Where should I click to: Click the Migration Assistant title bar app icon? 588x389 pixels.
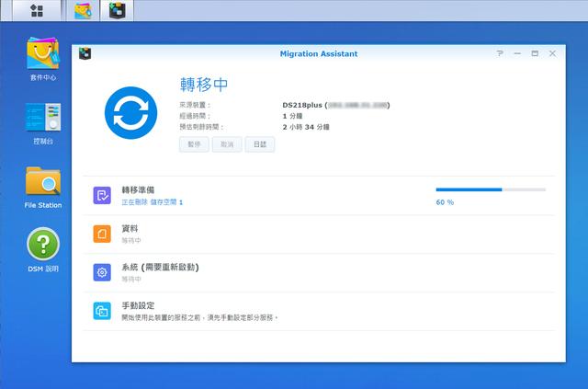[85, 53]
